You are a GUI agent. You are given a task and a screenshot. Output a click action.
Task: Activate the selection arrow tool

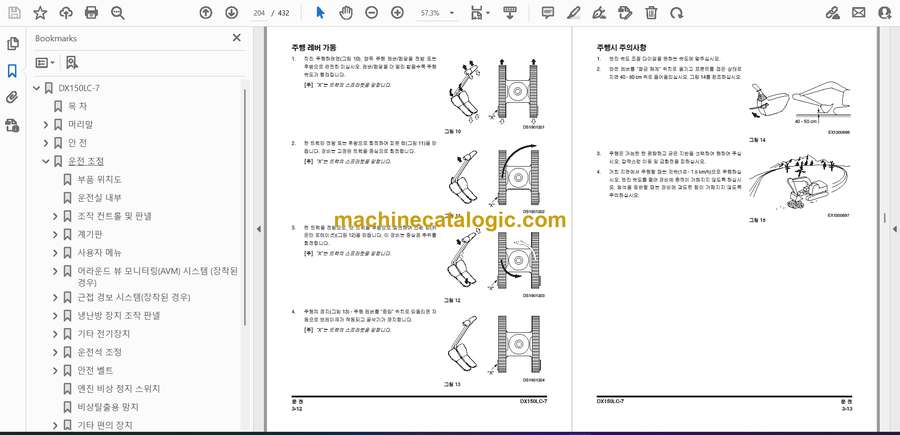click(320, 13)
